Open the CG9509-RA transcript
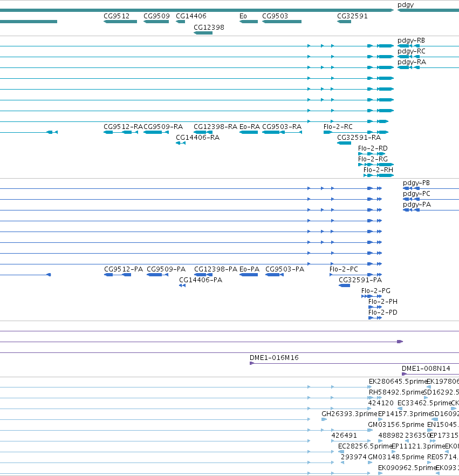459x476 pixels. click(x=156, y=132)
